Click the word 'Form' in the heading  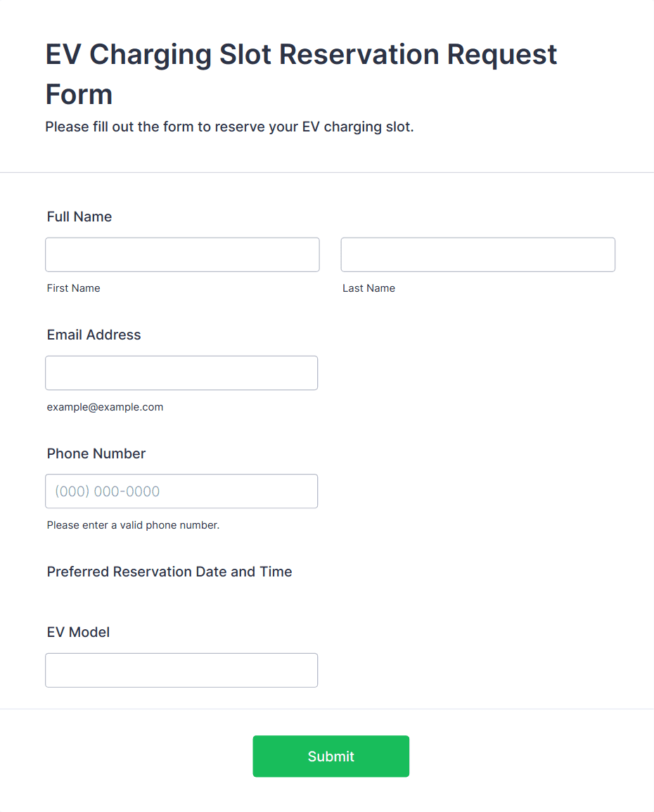(79, 94)
